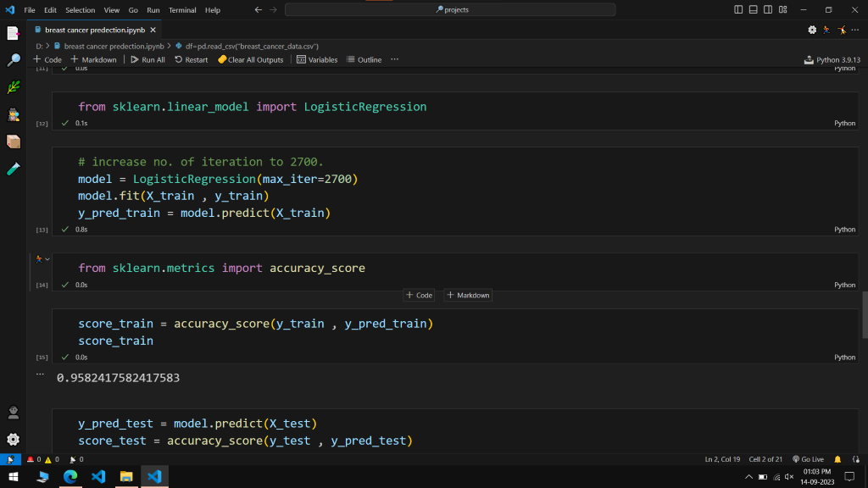Image resolution: width=868 pixels, height=488 pixels.
Task: Toggle the Primary Side Bar layout button
Action: click(738, 10)
